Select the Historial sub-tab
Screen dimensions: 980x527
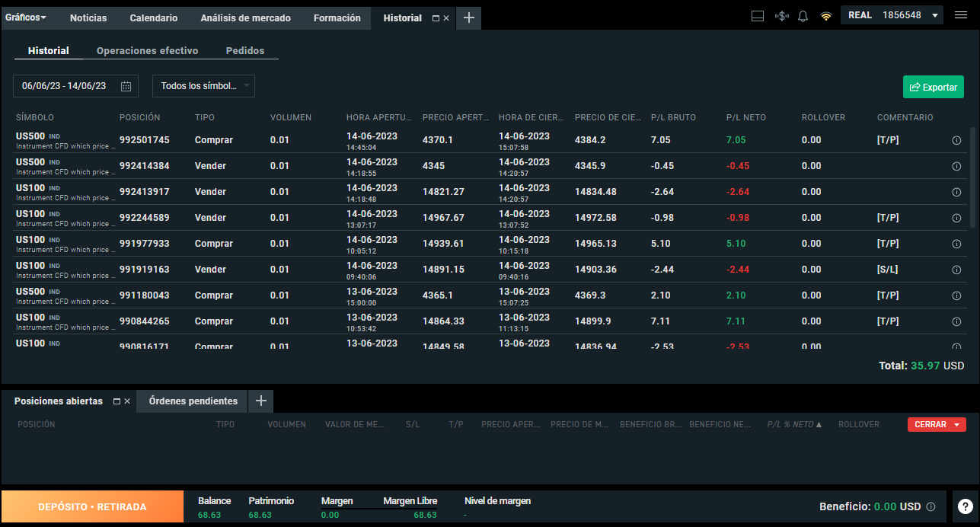point(49,51)
